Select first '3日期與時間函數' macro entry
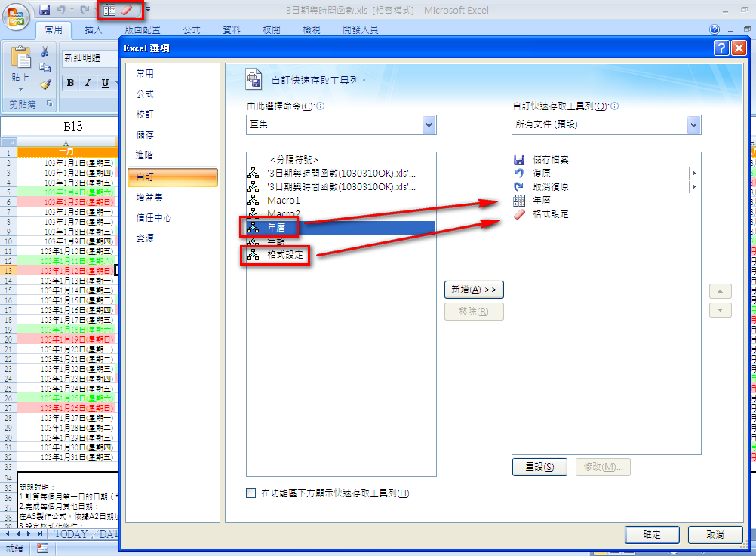This screenshot has width=756, height=556. click(x=341, y=173)
